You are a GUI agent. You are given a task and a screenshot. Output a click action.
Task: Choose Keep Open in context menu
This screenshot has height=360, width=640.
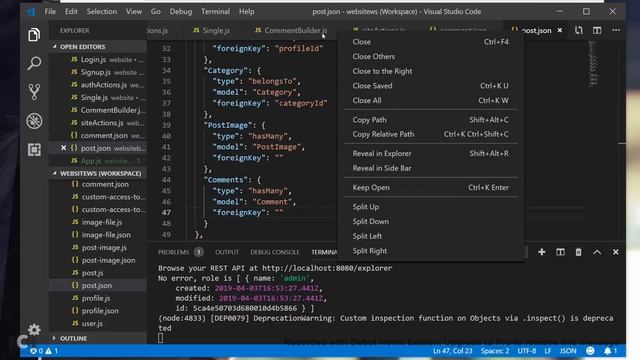[431, 187]
